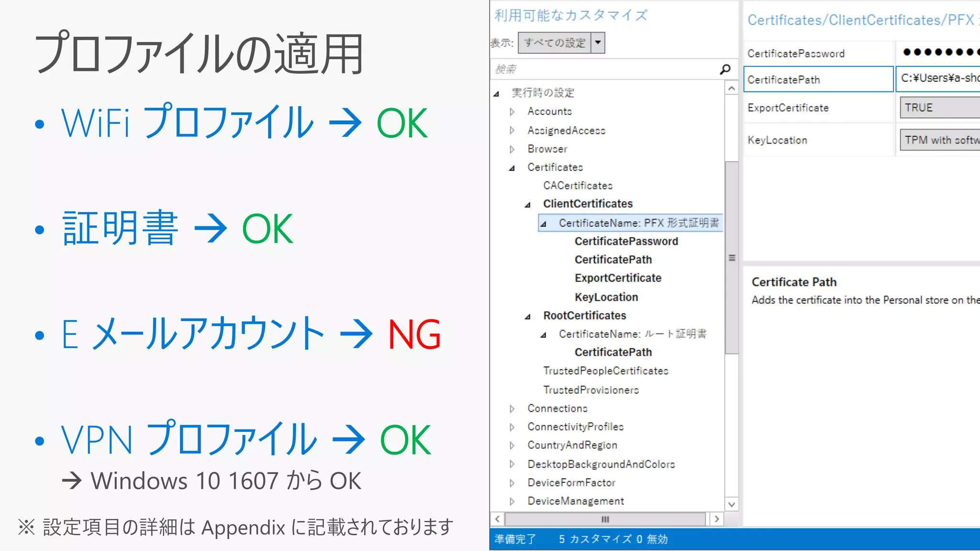980x551 pixels.
Task: Click the tree scroll-down arrow
Action: point(731,504)
